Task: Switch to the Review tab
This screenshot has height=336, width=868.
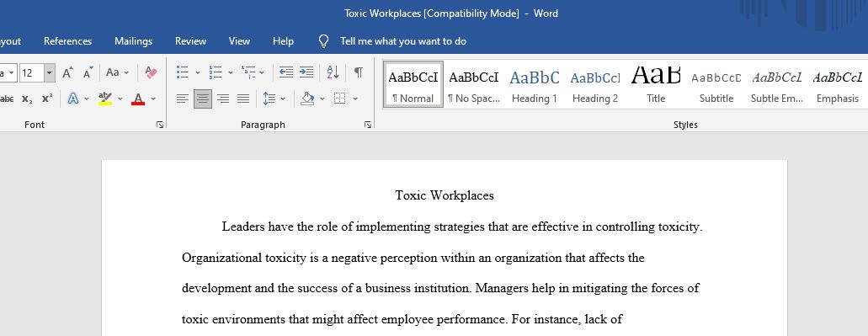Action: click(190, 41)
